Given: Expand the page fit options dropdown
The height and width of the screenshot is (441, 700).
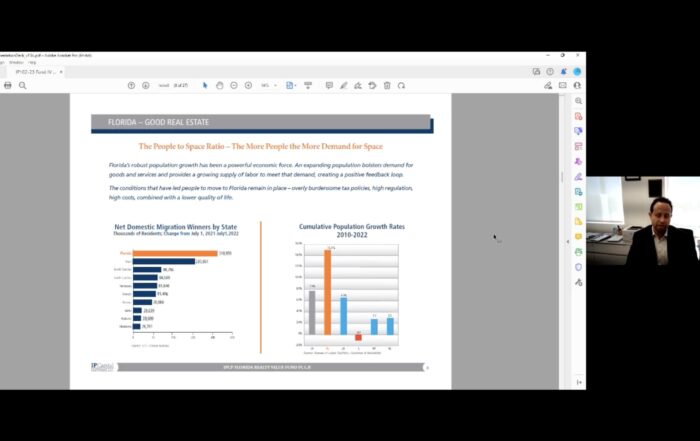Looking at the screenshot, I should [x=292, y=86].
